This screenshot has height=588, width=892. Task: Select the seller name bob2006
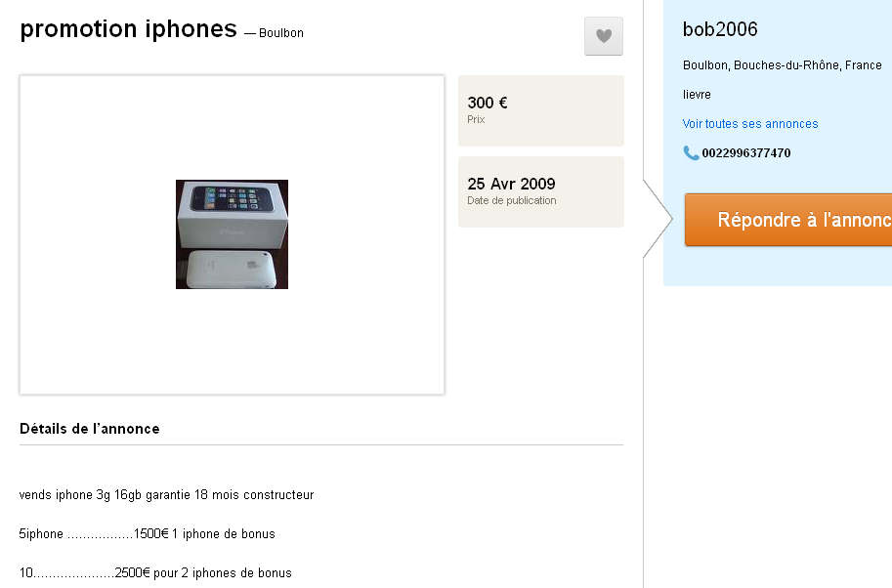[x=720, y=29]
